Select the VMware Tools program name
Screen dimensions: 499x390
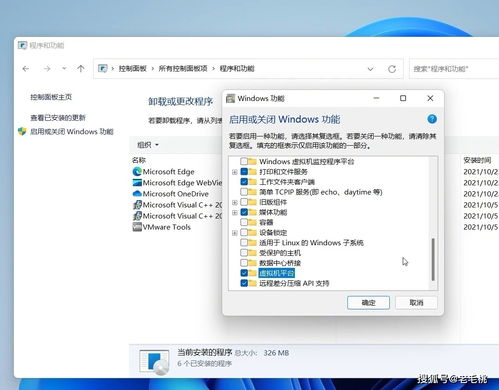click(x=167, y=227)
